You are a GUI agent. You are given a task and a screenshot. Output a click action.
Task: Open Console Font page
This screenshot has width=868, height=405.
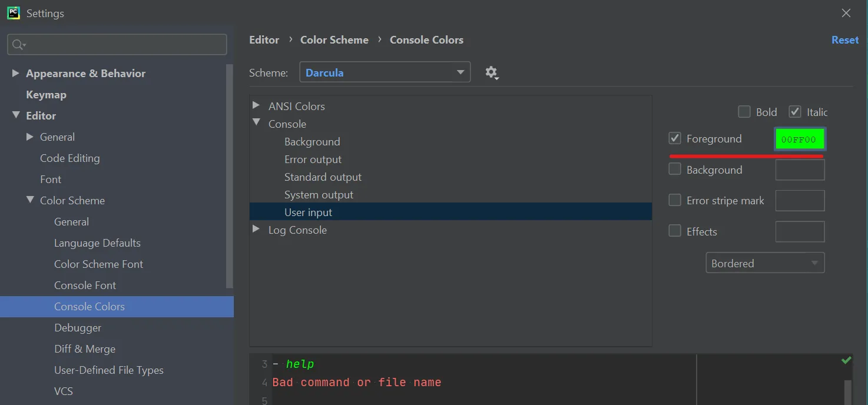pyautogui.click(x=85, y=285)
